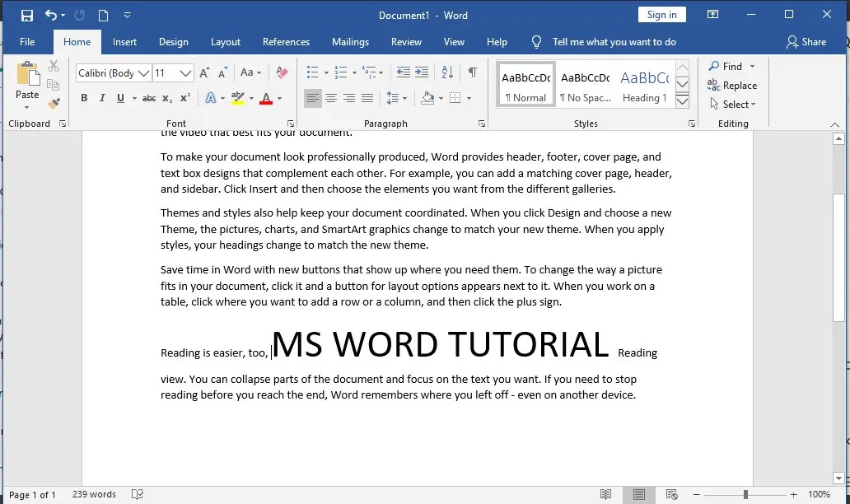Copy selection using the Copy icon
The height and width of the screenshot is (504, 850).
53,85
